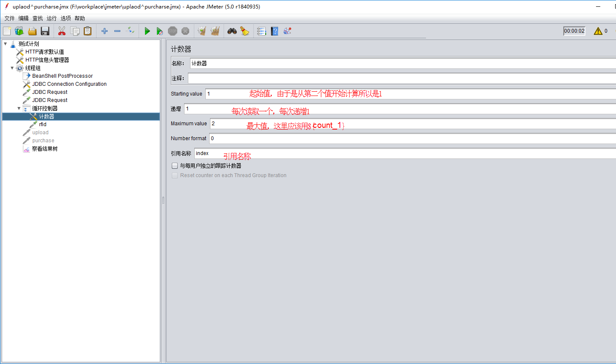The height and width of the screenshot is (364, 616).
Task: Click the Clear All double broom icon
Action: [x=215, y=31]
